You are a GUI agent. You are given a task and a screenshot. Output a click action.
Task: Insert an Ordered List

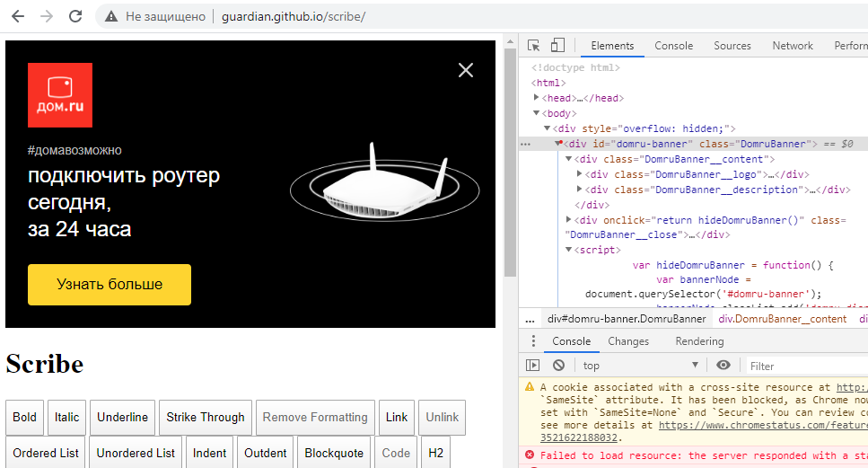pyautogui.click(x=46, y=453)
